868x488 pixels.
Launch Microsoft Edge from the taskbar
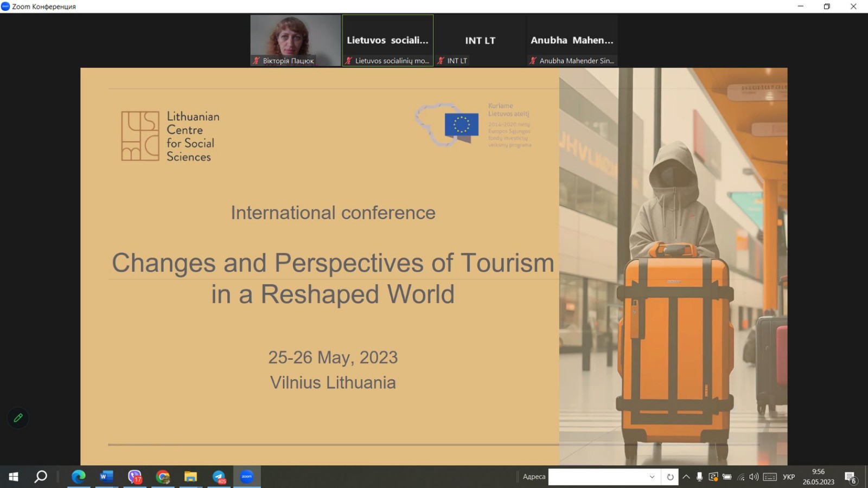point(79,477)
